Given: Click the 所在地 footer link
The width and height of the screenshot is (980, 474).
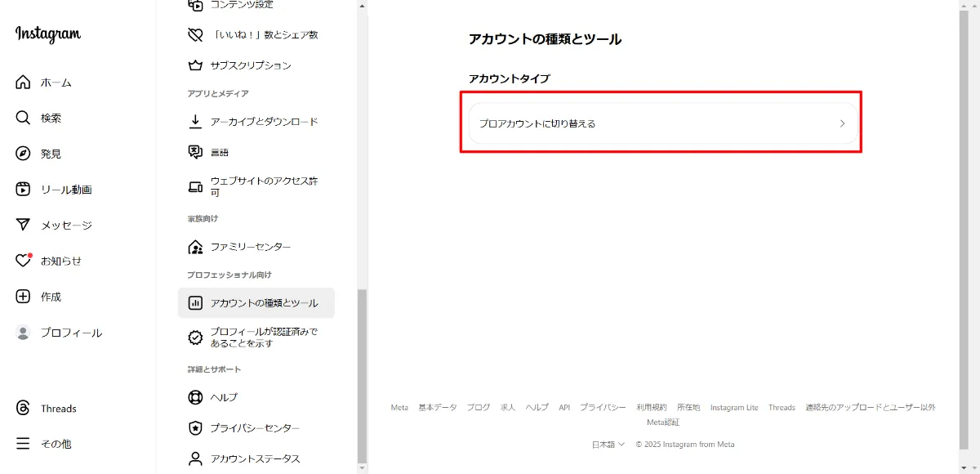Looking at the screenshot, I should [x=688, y=407].
